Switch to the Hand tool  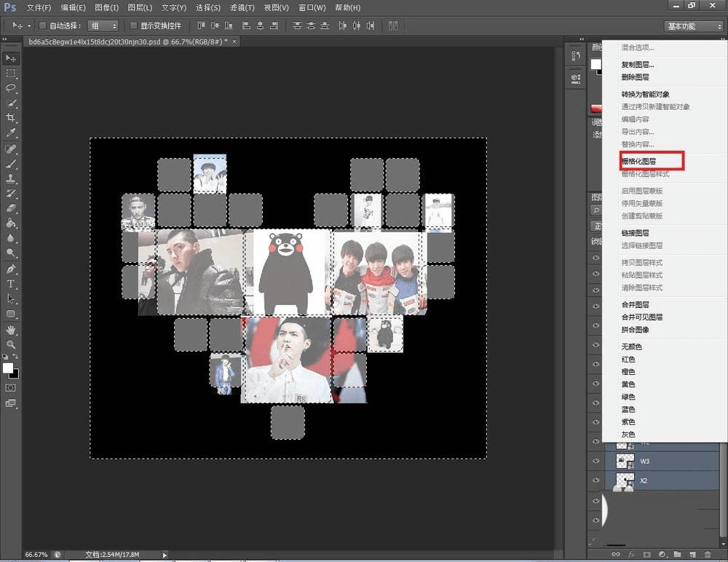(x=11, y=330)
